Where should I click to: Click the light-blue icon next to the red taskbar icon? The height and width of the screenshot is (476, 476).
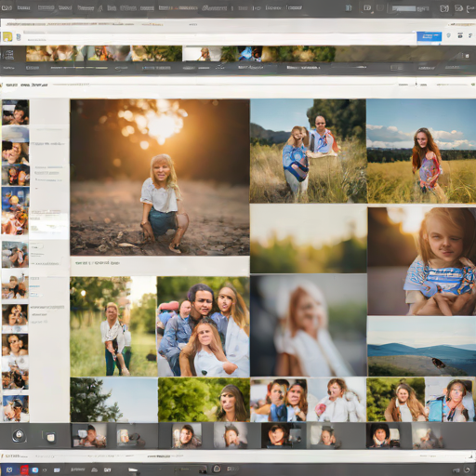(34, 470)
